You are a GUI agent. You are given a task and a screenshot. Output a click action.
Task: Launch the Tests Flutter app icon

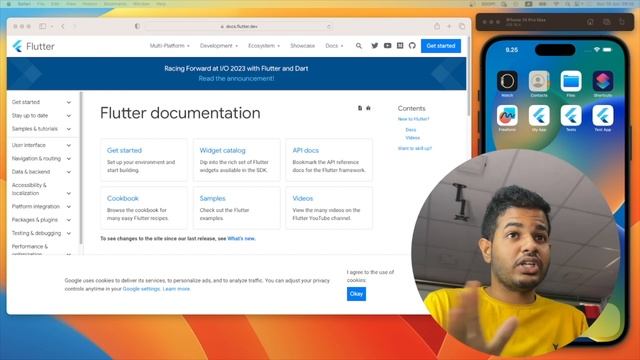(571, 116)
